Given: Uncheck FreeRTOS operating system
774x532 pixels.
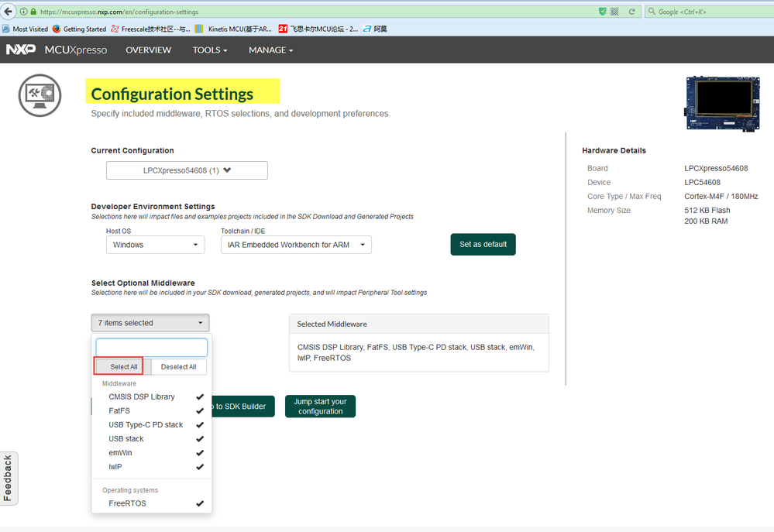Looking at the screenshot, I should (x=152, y=503).
